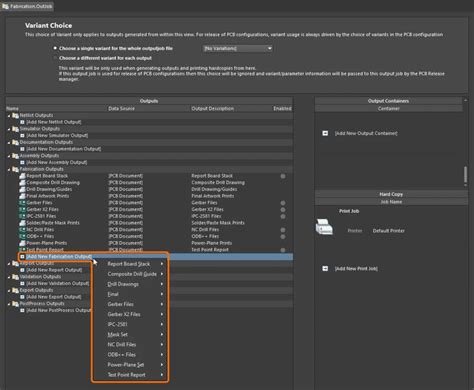Click Add New Validation Output link
474x390 pixels.
(58, 283)
